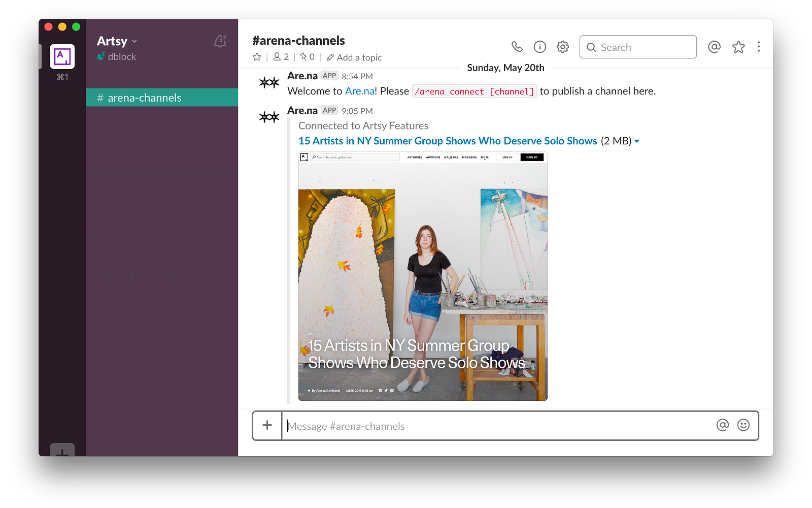Viewport: 812px width, 508px height.
Task: Click Add a topic
Action: click(x=354, y=57)
